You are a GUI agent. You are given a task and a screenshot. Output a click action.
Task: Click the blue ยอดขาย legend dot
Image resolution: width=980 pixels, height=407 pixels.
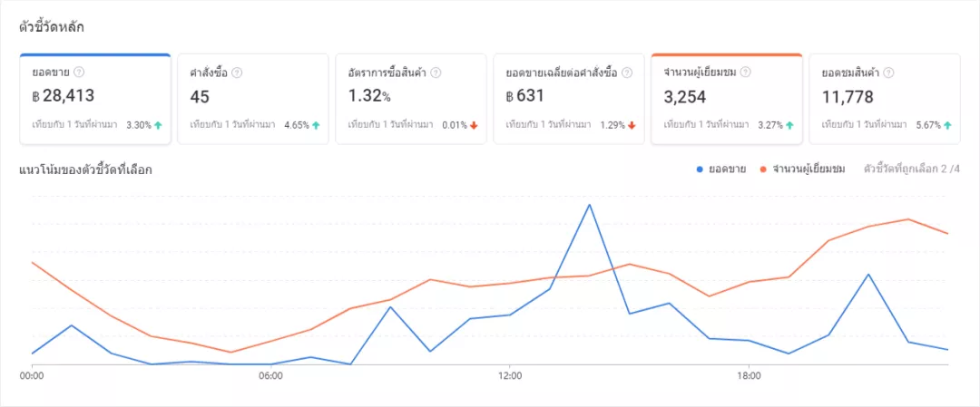click(x=698, y=170)
